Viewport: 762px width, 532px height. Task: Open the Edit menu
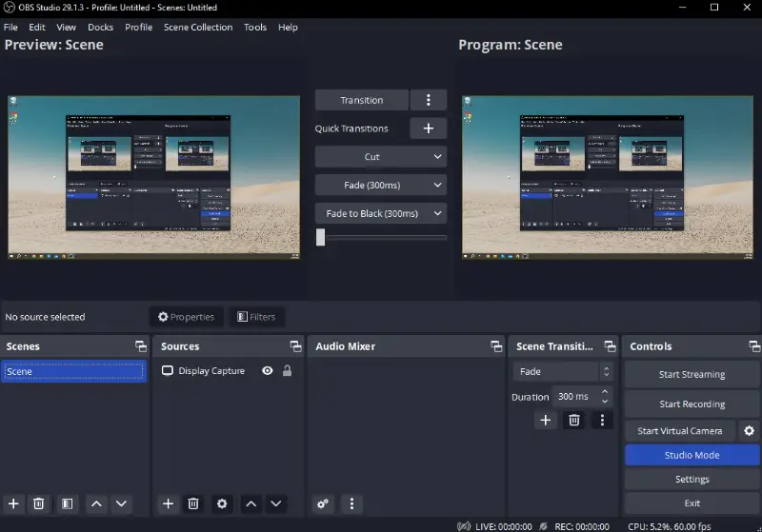pos(37,28)
